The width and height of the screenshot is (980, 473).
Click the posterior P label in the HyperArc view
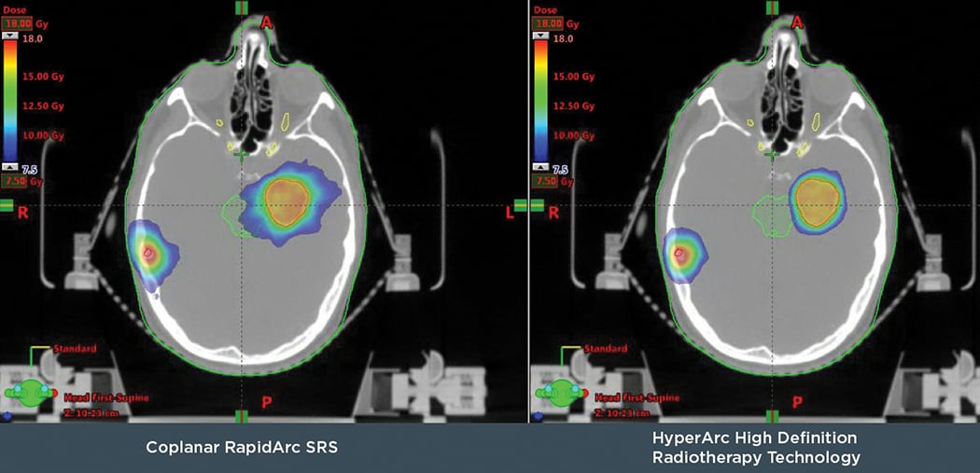(797, 402)
